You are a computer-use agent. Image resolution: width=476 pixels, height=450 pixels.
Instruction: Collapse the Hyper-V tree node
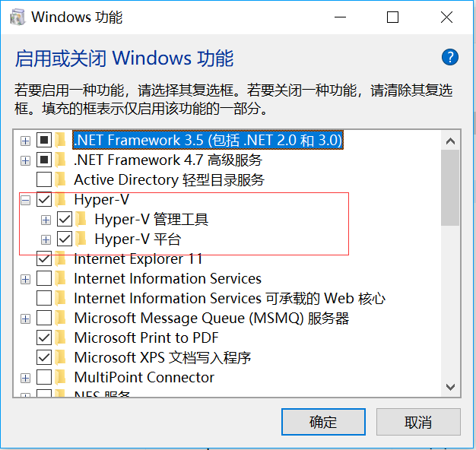[x=25, y=200]
